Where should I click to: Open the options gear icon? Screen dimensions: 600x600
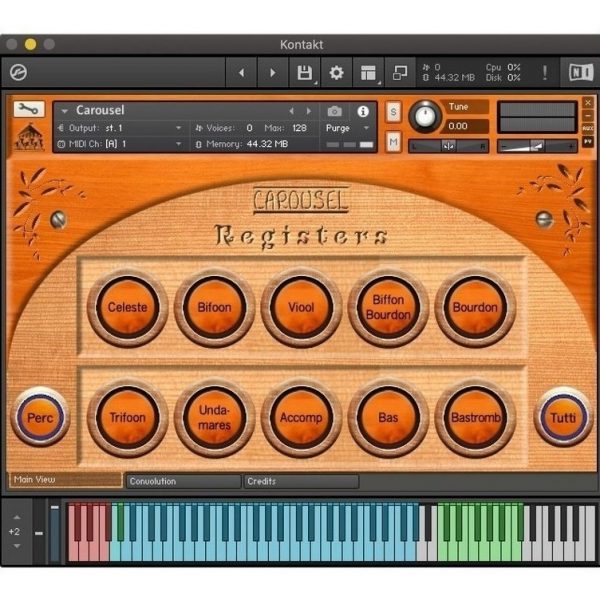point(336,73)
